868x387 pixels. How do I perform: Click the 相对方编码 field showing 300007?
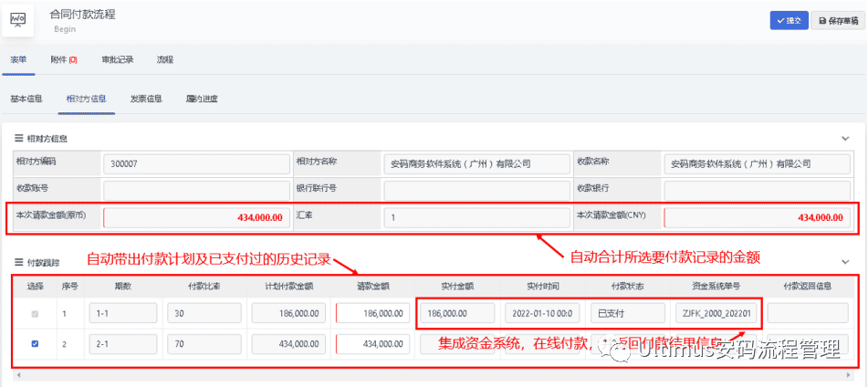point(196,164)
